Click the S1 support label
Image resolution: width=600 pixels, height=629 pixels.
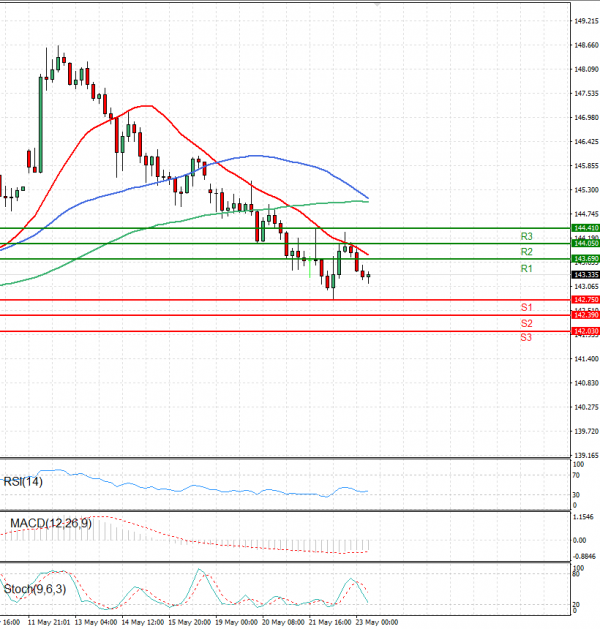click(526, 307)
